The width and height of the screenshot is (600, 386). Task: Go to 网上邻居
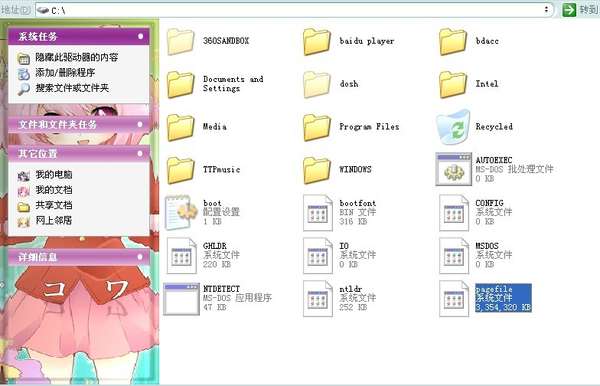[54, 221]
